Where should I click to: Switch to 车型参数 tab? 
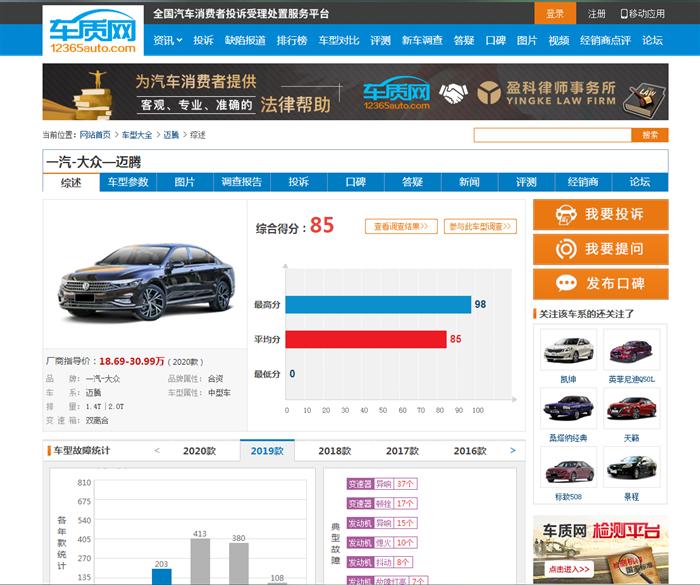coord(128,182)
